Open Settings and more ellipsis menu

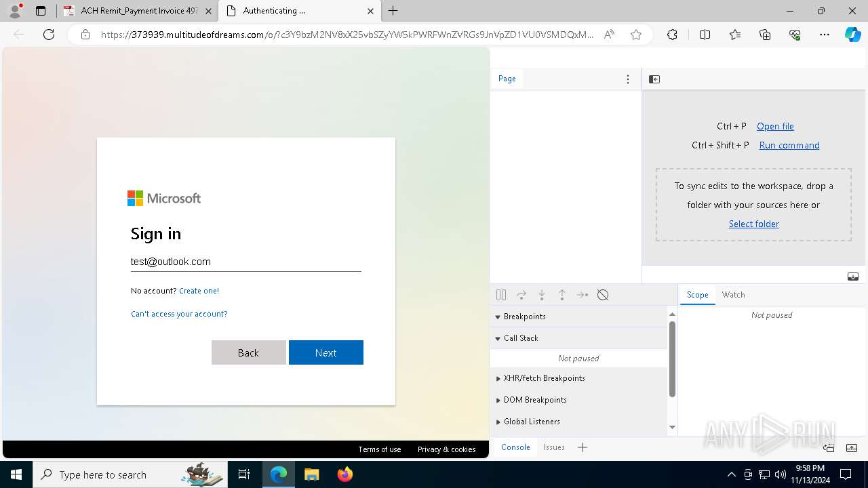coord(825,35)
